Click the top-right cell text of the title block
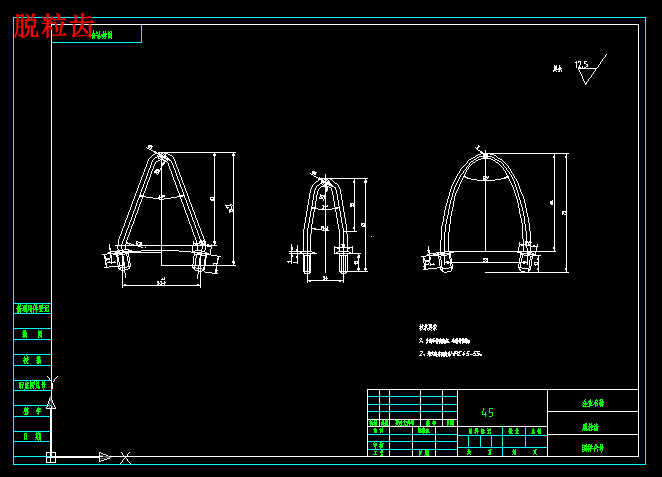 (x=593, y=403)
